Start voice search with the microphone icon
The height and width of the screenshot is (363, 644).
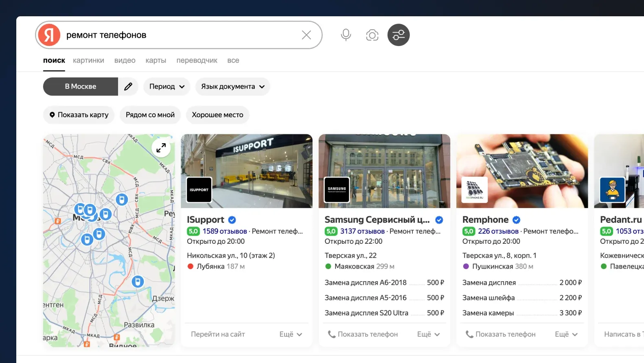pyautogui.click(x=346, y=35)
